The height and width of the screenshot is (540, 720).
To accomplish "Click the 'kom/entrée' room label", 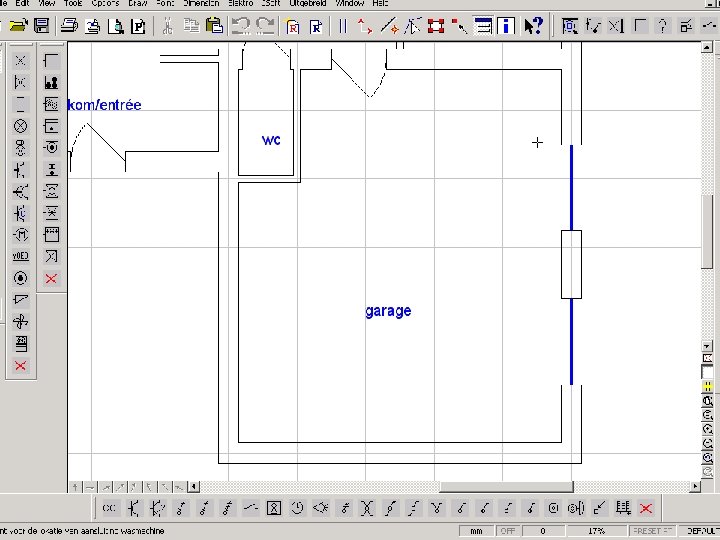I will [105, 105].
